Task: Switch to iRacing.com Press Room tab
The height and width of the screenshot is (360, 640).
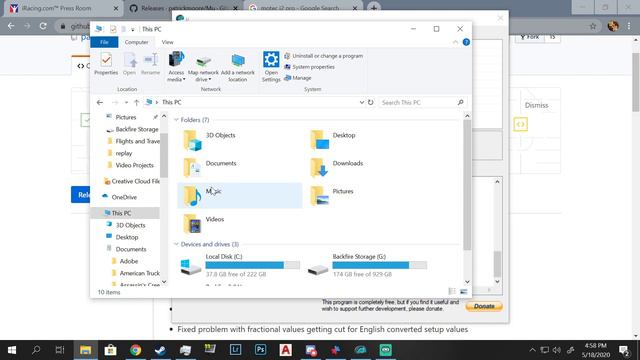Action: click(63, 8)
